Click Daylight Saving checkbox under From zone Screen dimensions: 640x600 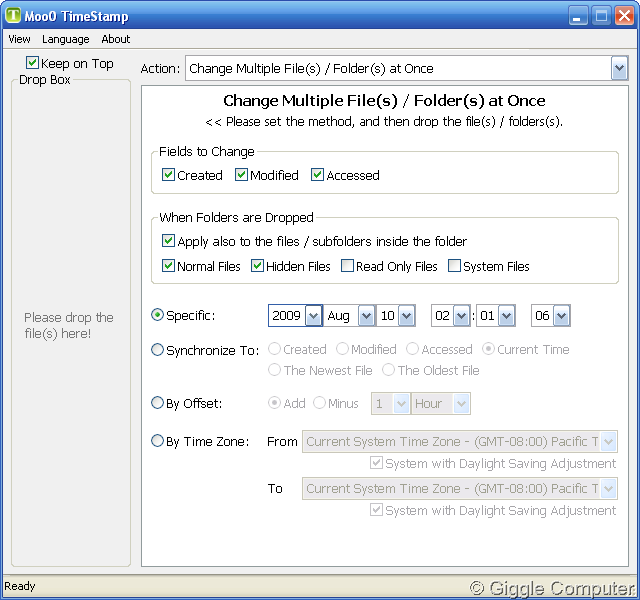(x=376, y=463)
